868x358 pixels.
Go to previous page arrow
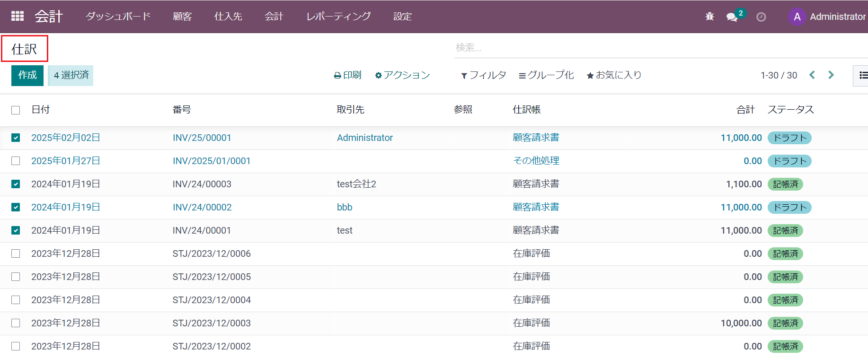(x=812, y=75)
